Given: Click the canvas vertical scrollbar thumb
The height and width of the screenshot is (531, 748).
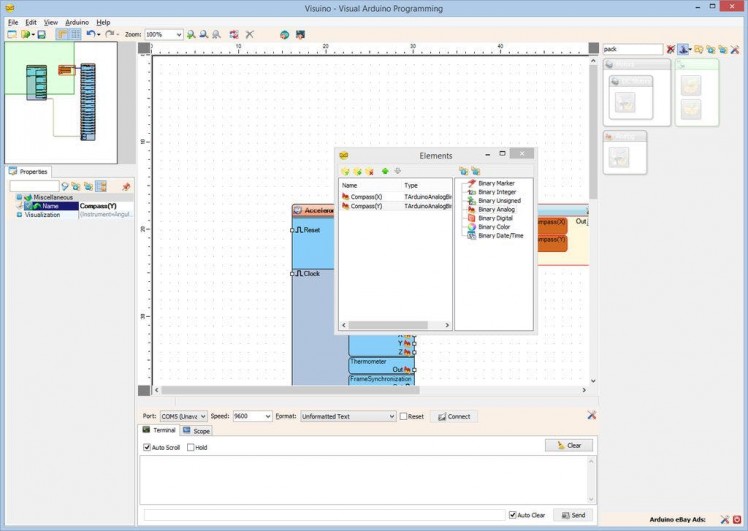Looking at the screenshot, I should [x=593, y=132].
